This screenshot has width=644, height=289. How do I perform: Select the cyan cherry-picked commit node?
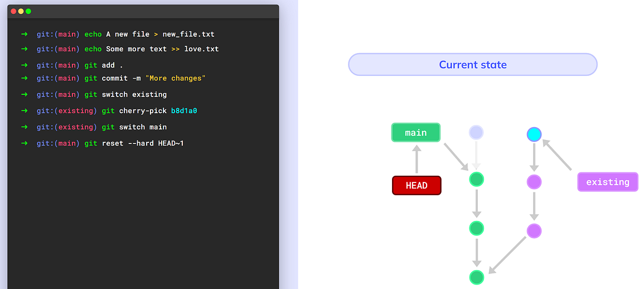coord(534,134)
